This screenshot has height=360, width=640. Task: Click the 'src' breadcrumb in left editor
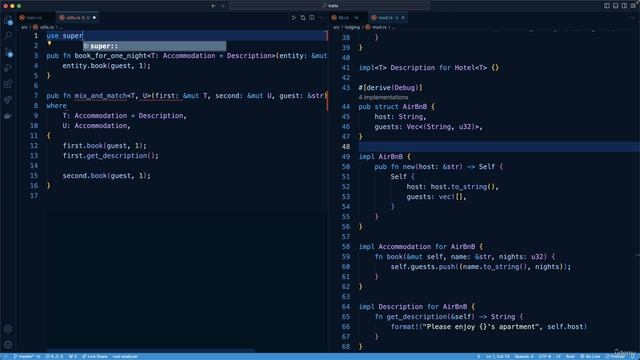point(24,27)
